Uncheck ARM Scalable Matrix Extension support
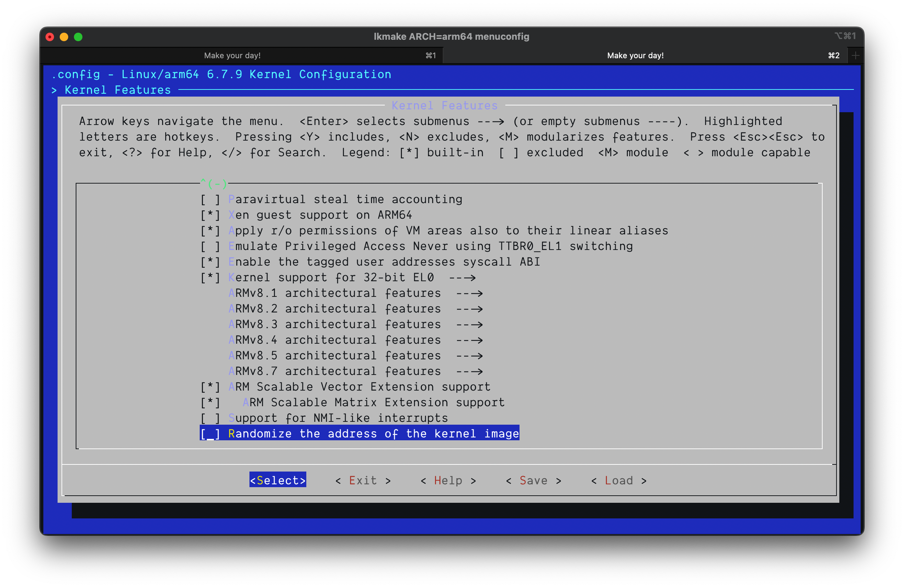Viewport: 904px width, 588px height. point(210,402)
